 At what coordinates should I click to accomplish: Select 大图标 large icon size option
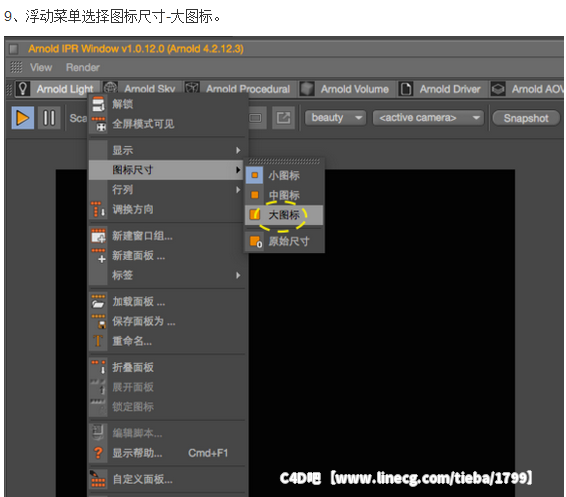284,215
